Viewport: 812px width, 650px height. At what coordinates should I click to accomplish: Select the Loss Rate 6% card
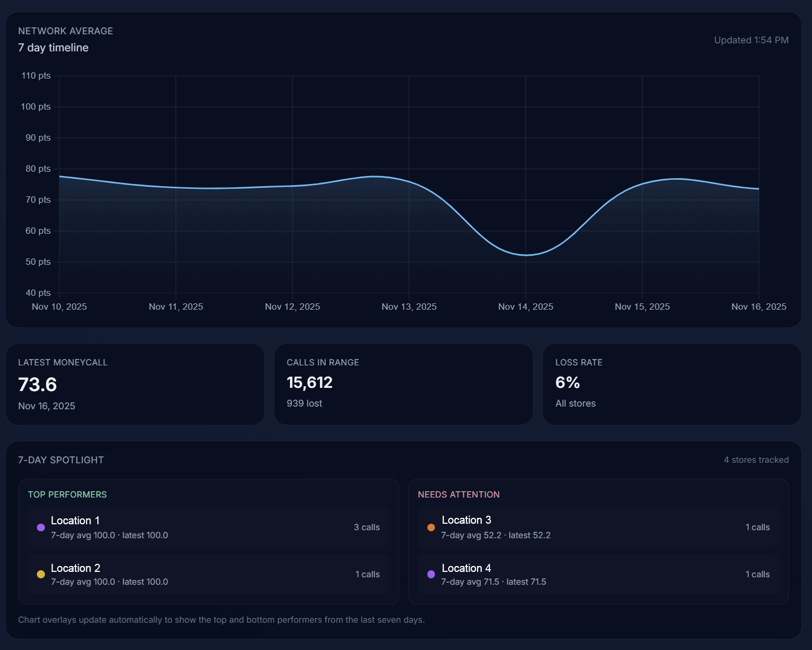672,384
